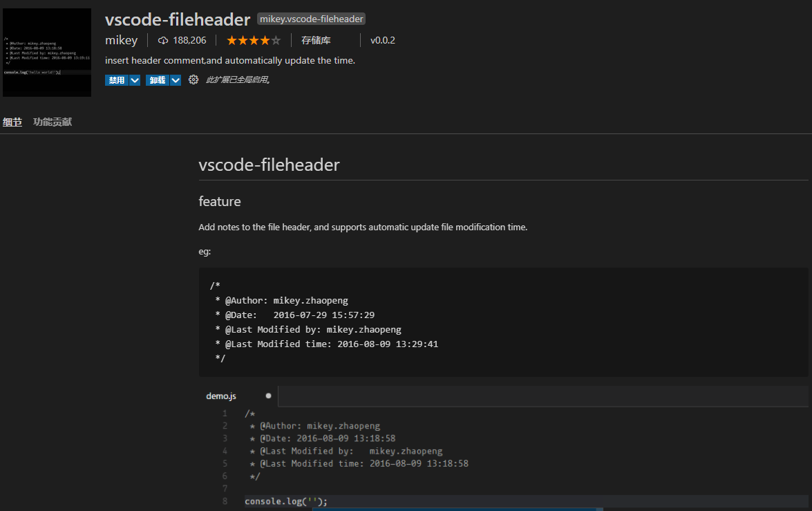The height and width of the screenshot is (511, 812).
Task: Click the unsaved dot on the demo.js tab
Action: 268,396
